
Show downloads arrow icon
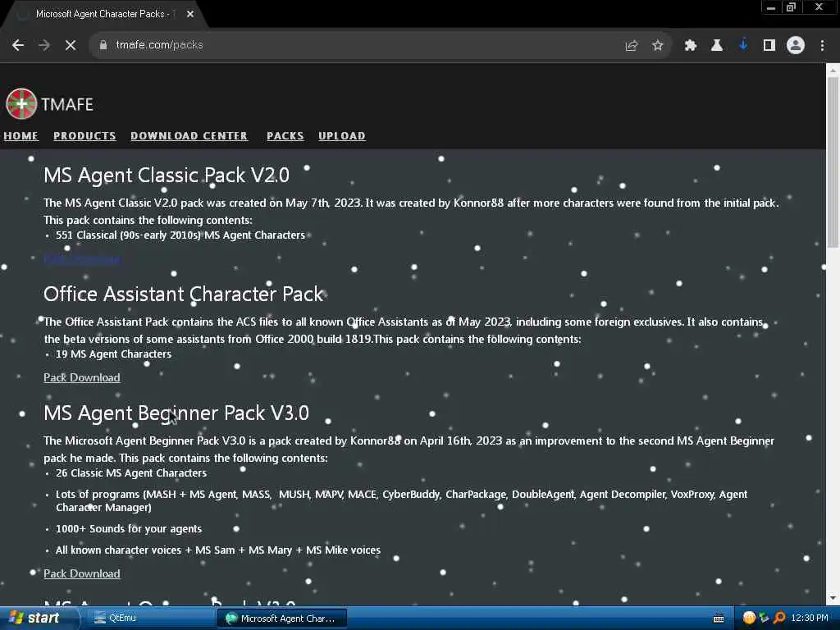[743, 45]
